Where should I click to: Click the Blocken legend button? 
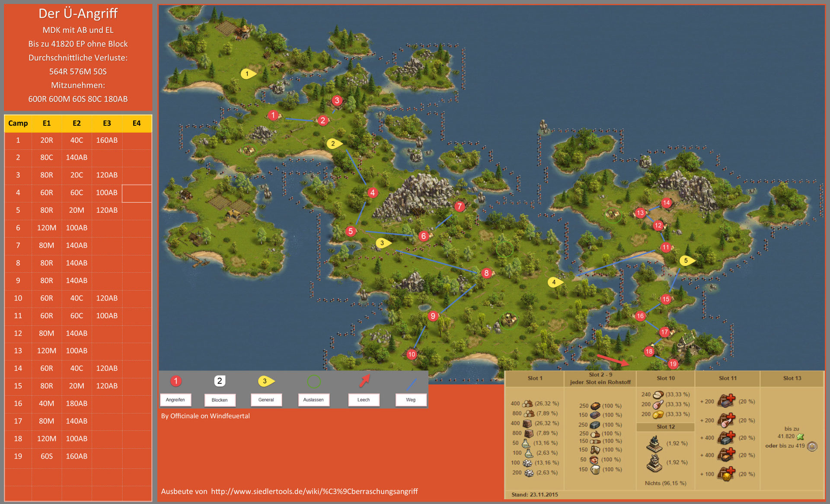coord(220,400)
